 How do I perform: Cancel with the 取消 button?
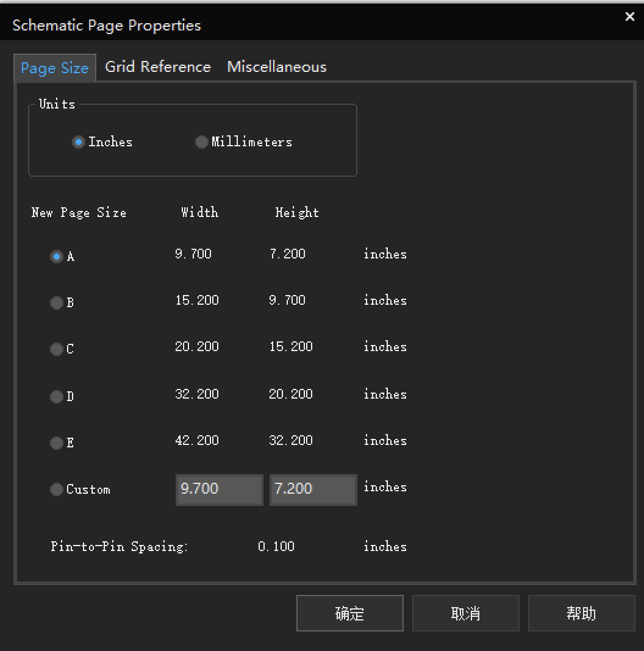pos(466,613)
